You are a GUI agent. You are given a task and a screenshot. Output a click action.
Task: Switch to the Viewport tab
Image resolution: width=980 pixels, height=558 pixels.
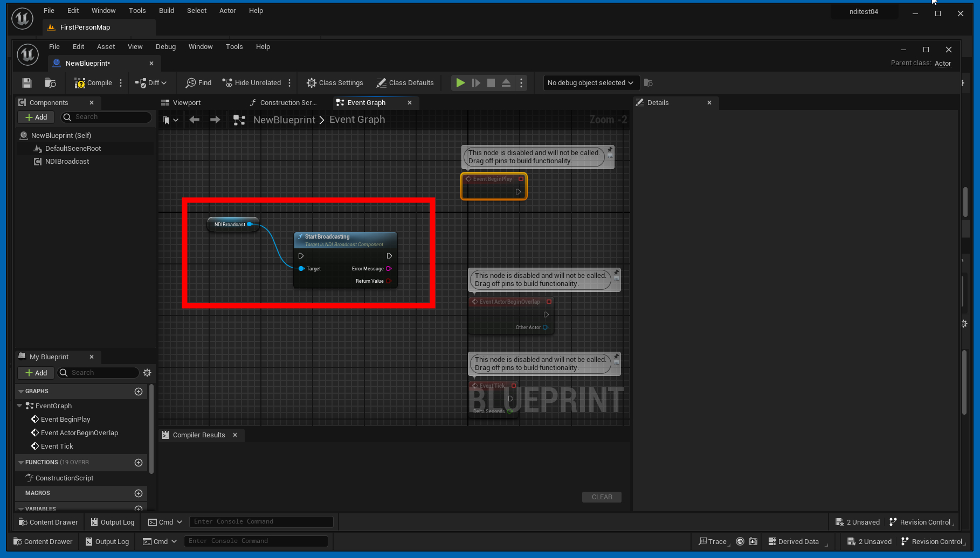[x=187, y=103]
